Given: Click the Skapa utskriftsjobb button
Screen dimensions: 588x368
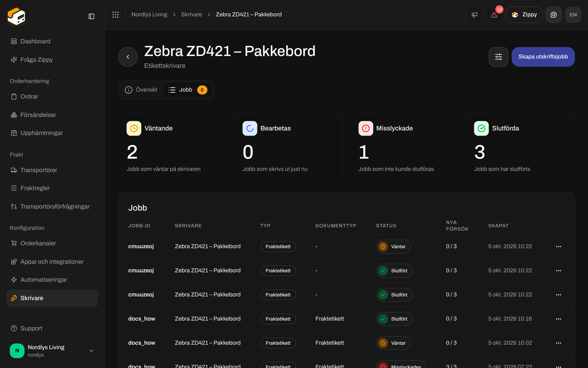Looking at the screenshot, I should [x=543, y=57].
